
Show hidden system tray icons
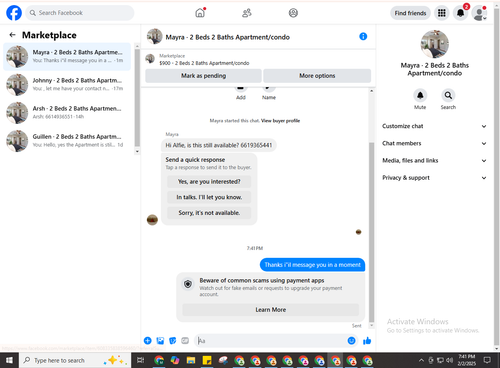coord(421,360)
